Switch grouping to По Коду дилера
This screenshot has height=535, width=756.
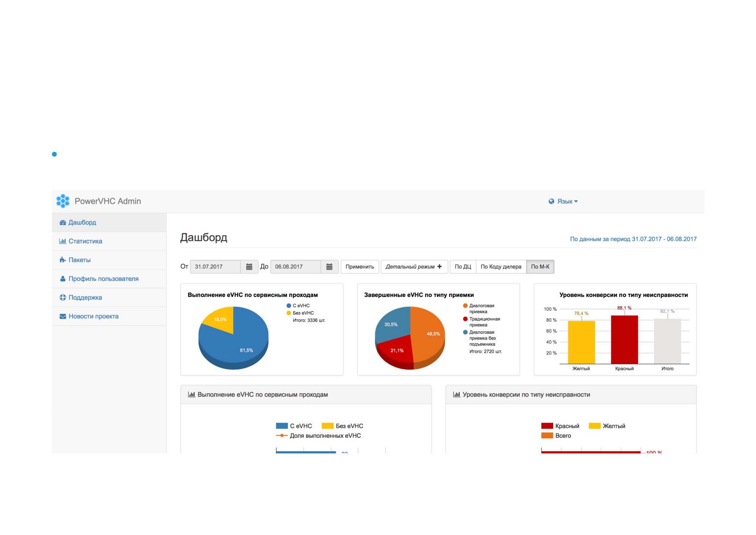501,267
